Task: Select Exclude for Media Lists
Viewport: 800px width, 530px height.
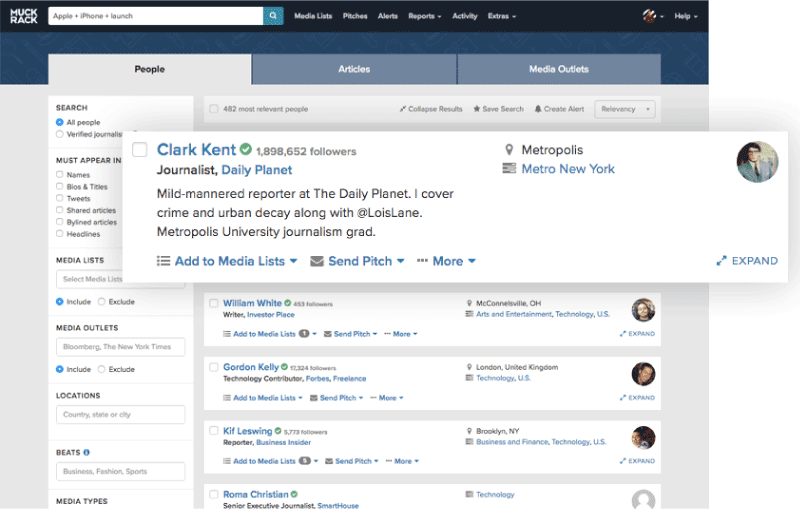Action: coord(102,301)
